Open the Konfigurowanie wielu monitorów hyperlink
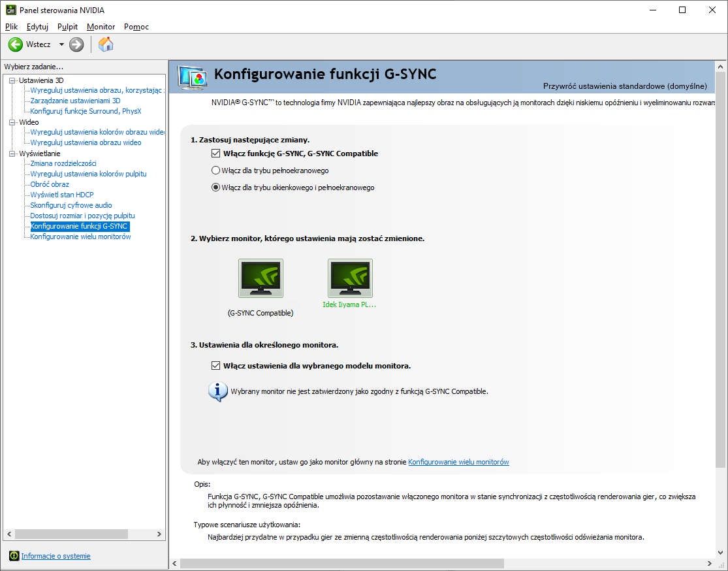 coord(459,462)
